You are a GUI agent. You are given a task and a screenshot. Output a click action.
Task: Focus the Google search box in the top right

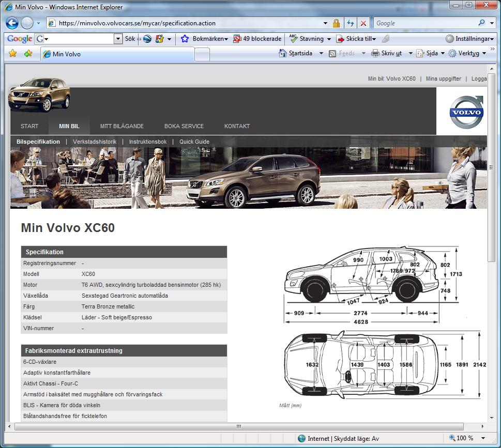[425, 23]
